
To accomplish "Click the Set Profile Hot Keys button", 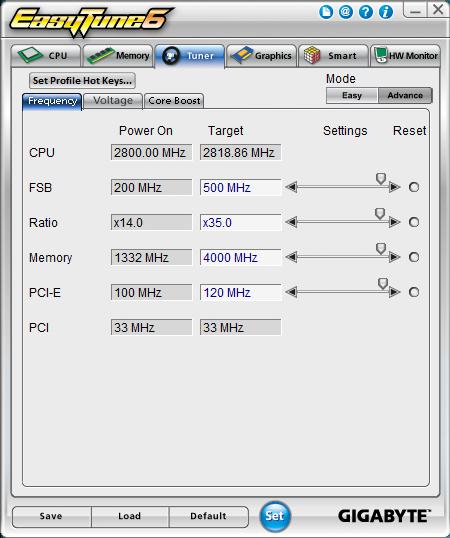I will pyautogui.click(x=82, y=81).
